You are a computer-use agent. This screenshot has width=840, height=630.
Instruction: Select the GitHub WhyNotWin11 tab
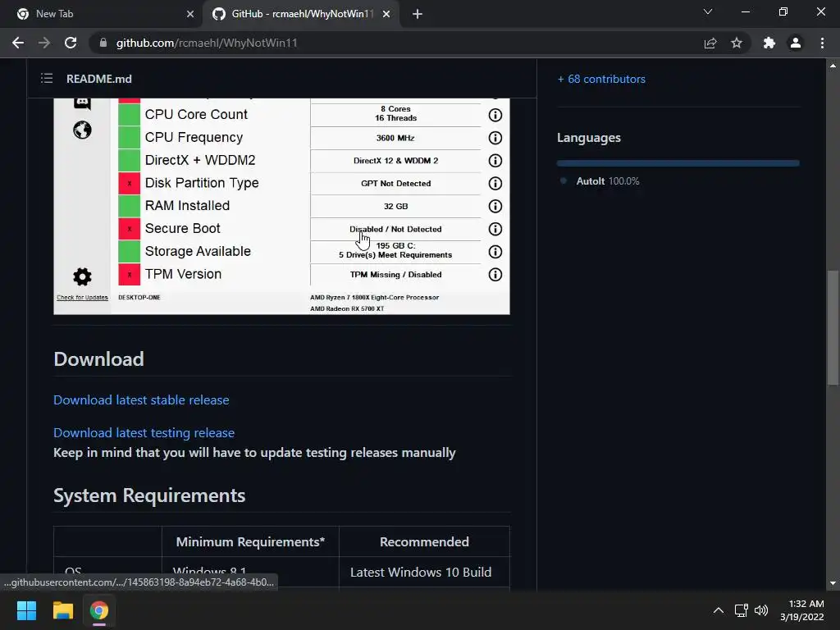(x=302, y=14)
